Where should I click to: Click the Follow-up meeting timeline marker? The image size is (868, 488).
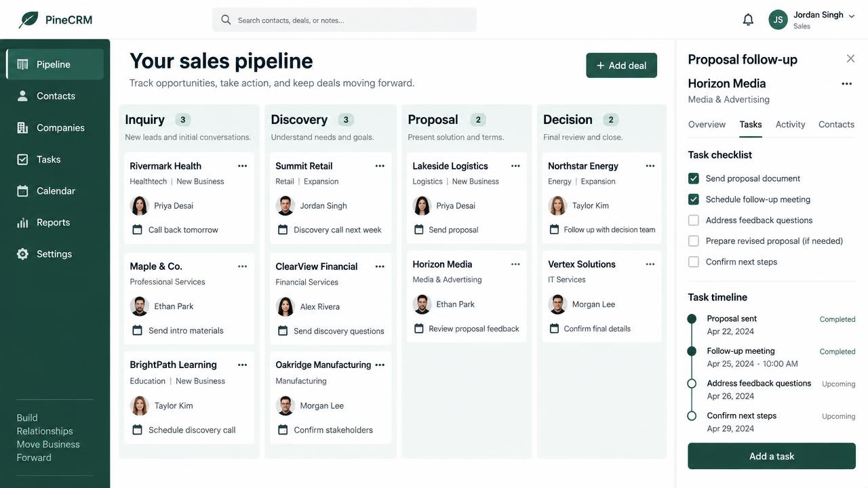point(692,351)
